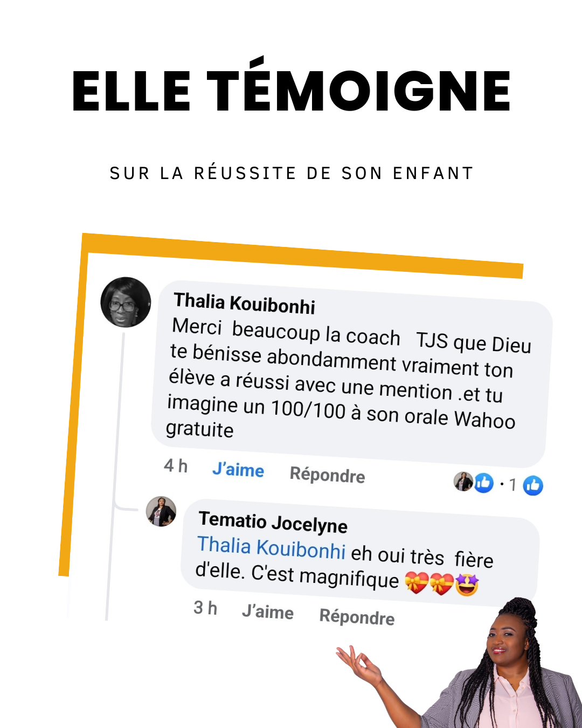
Task: Click the tiny reactor avatar beside like
Action: tap(463, 481)
